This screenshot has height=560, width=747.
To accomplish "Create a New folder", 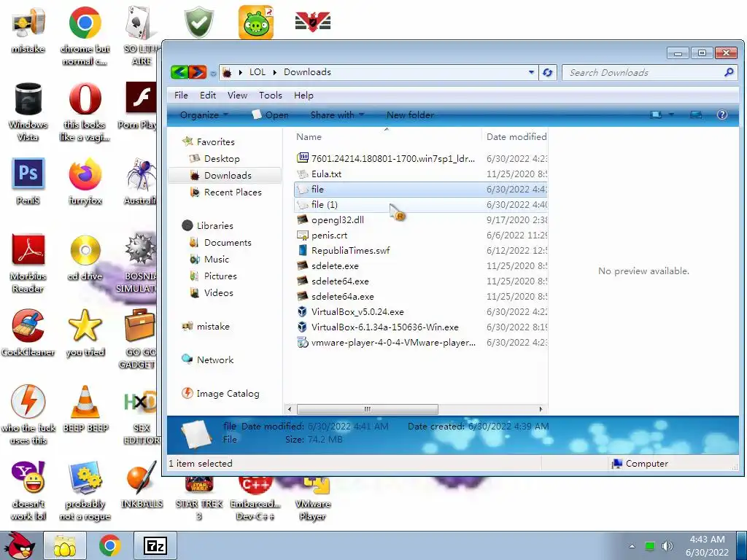I will pos(410,114).
